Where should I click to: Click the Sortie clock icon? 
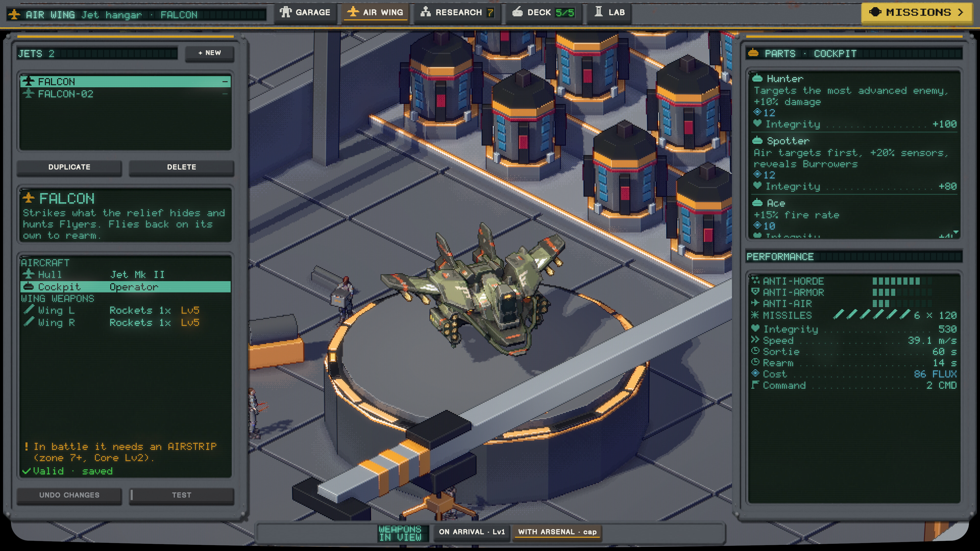[x=755, y=351]
